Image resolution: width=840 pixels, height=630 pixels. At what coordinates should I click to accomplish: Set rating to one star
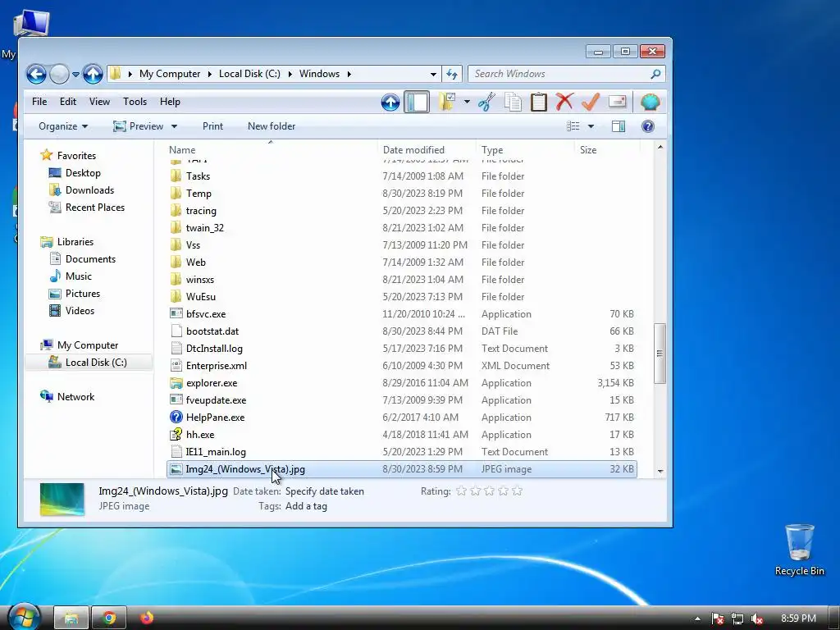[461, 491]
